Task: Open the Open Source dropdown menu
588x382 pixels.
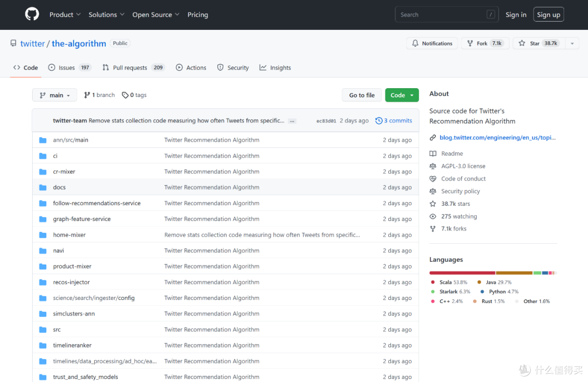Action: [x=156, y=15]
